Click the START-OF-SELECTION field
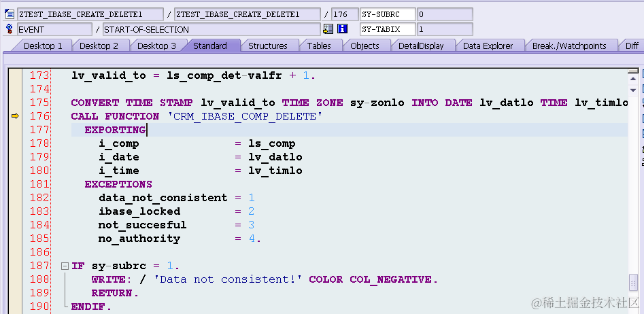This screenshot has width=644, height=314. coord(211,29)
